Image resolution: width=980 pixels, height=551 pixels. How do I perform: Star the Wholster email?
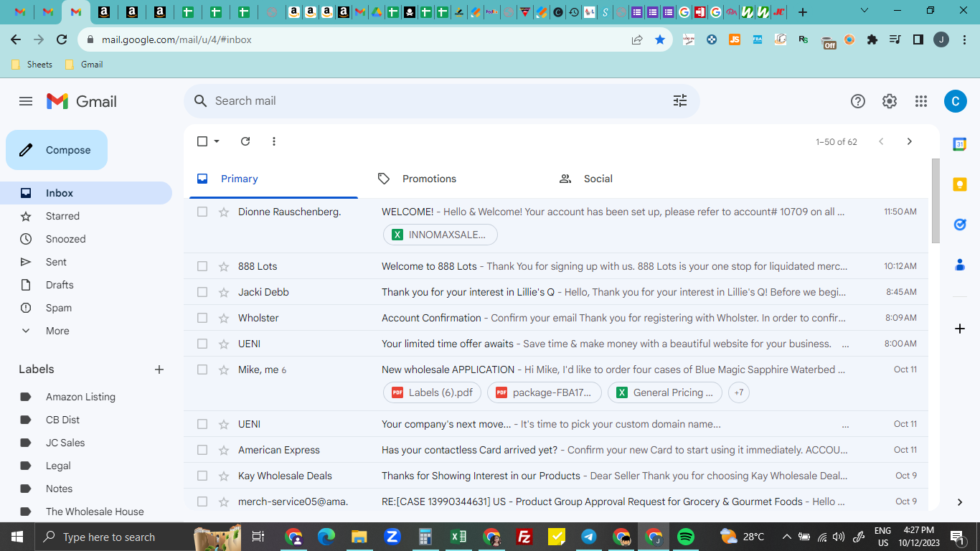(x=224, y=318)
